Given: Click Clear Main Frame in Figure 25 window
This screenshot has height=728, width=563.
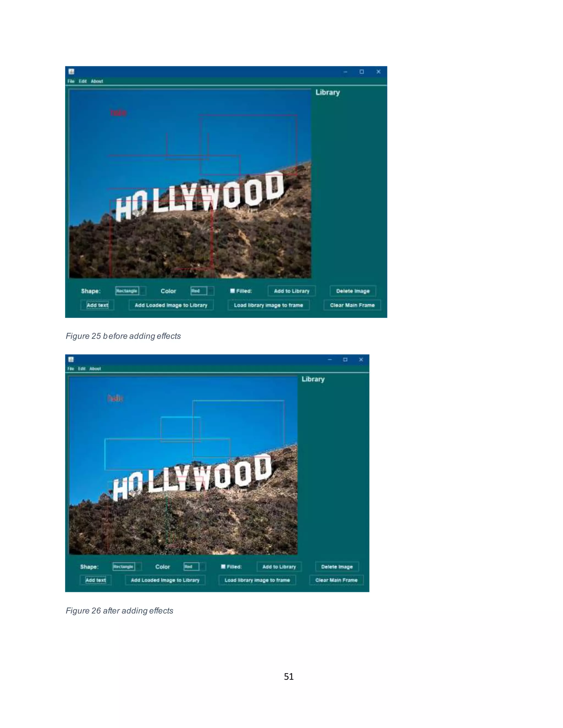Looking at the screenshot, I should point(352,305).
